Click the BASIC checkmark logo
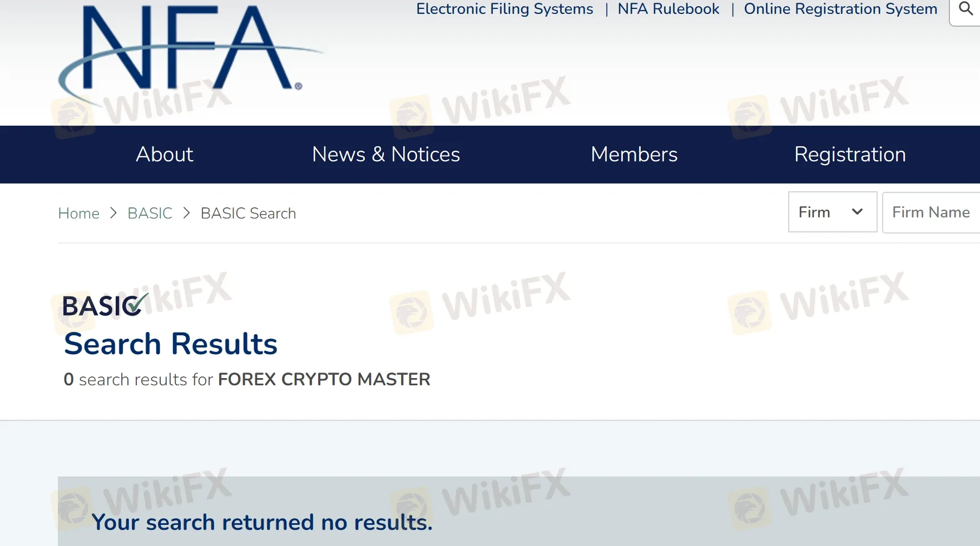The width and height of the screenshot is (980, 546). (x=105, y=305)
